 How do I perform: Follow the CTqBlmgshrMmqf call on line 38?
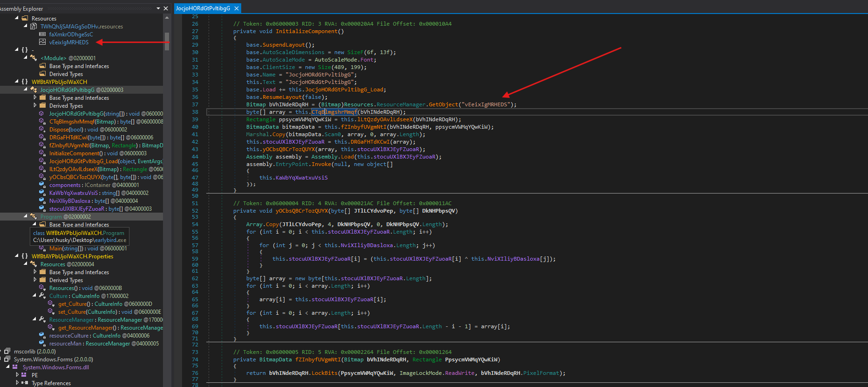tap(334, 112)
